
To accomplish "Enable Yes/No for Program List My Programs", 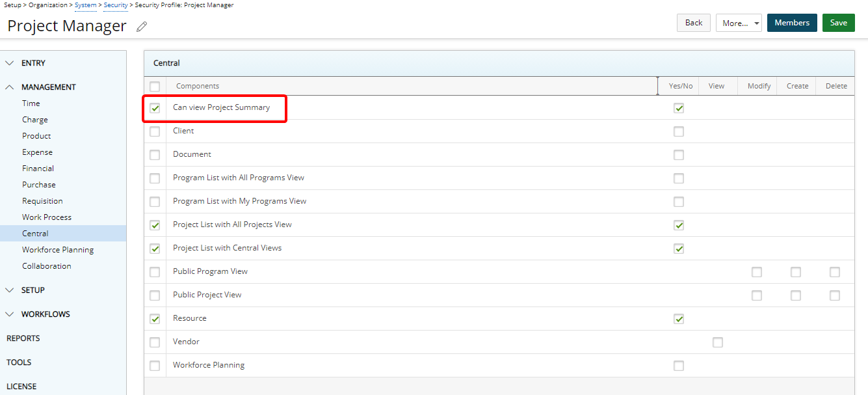I will tap(679, 202).
